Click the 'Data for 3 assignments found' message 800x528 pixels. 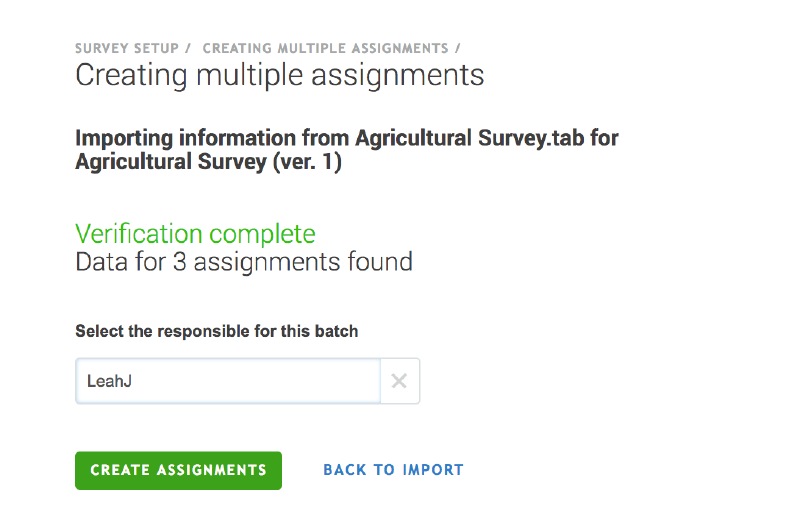pos(243,262)
